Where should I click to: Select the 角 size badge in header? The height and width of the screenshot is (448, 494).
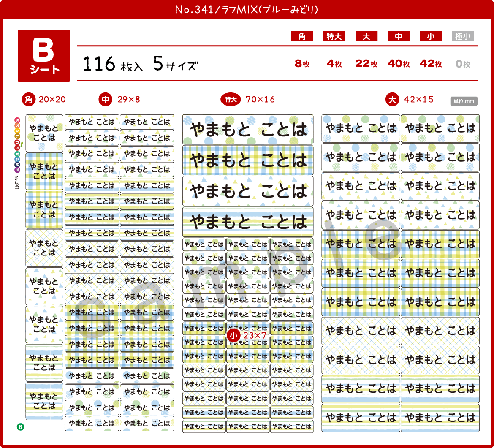pos(302,36)
